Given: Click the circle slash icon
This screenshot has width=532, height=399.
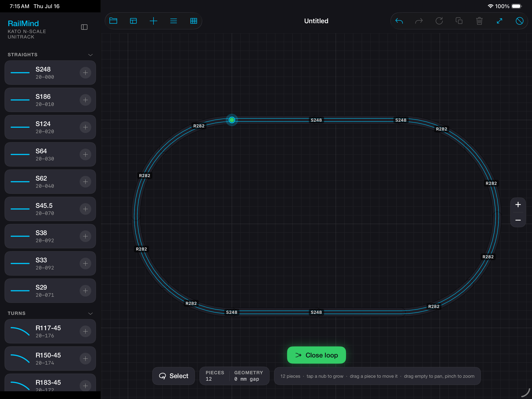Looking at the screenshot, I should point(519,21).
